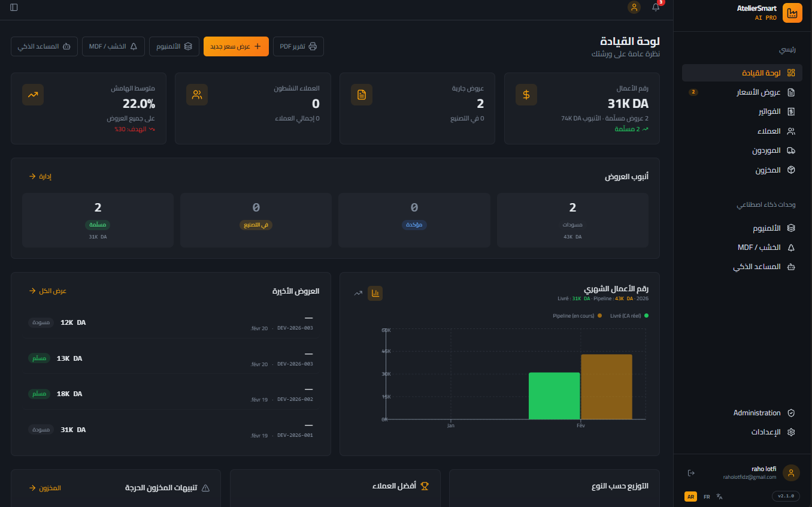Viewport: 812px width, 507px height.
Task: Switch the interface language to FR
Action: pyautogui.click(x=707, y=497)
